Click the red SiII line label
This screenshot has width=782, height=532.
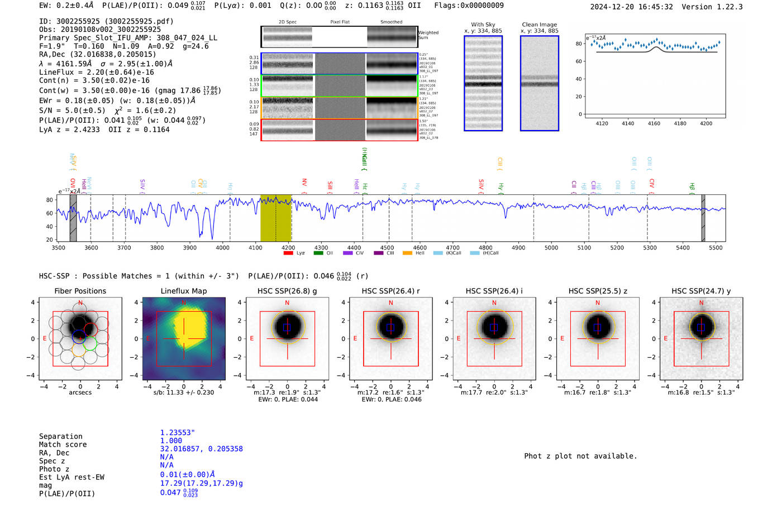pos(330,186)
